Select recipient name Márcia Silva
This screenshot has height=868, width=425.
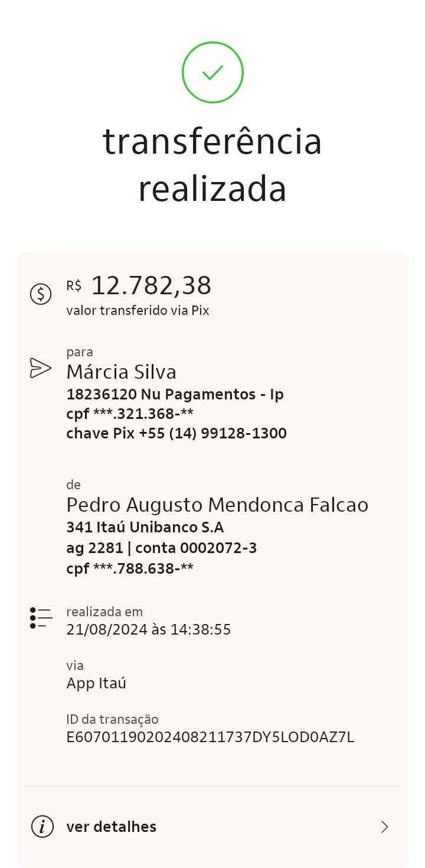[x=122, y=372]
